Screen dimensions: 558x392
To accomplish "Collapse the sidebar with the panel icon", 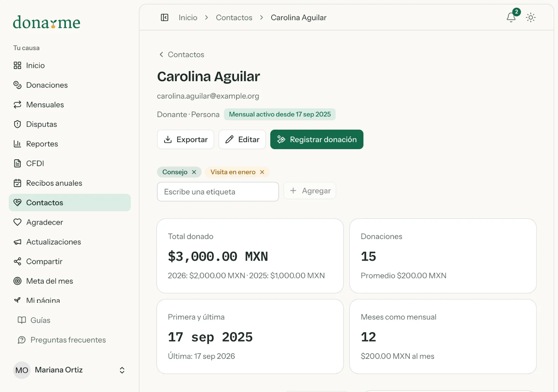I will tap(165, 17).
